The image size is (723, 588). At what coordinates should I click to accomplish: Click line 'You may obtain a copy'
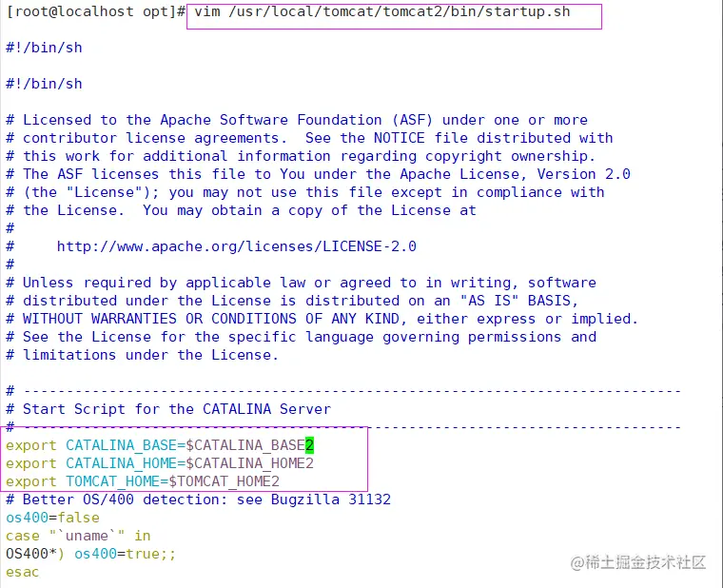pos(241,210)
